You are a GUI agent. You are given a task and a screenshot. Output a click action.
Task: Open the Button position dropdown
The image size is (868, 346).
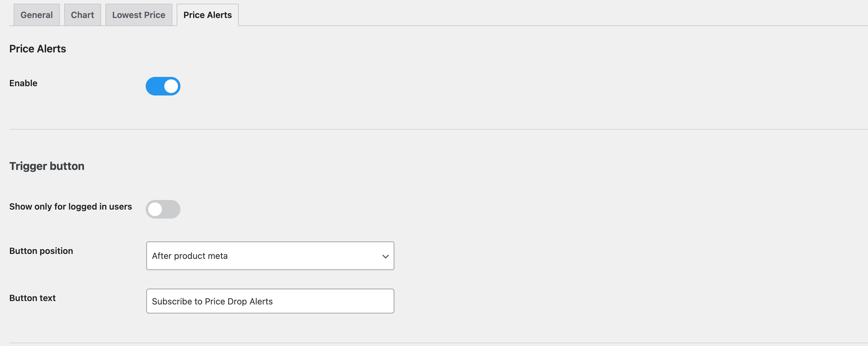click(x=270, y=256)
